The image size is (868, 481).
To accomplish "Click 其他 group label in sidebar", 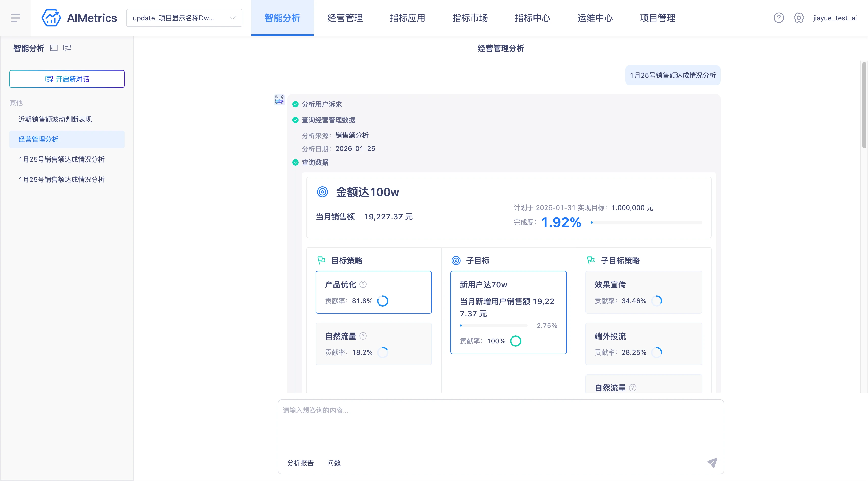I will coord(16,102).
